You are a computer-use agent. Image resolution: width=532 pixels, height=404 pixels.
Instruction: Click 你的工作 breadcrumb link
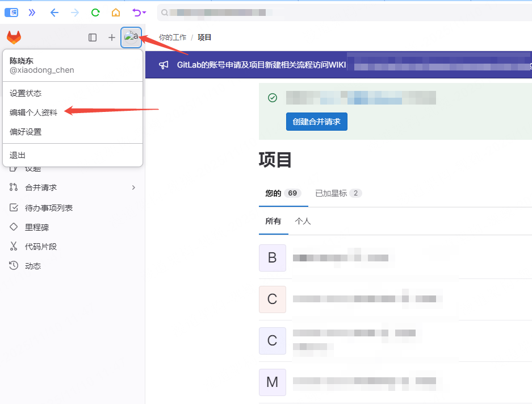pyautogui.click(x=173, y=38)
